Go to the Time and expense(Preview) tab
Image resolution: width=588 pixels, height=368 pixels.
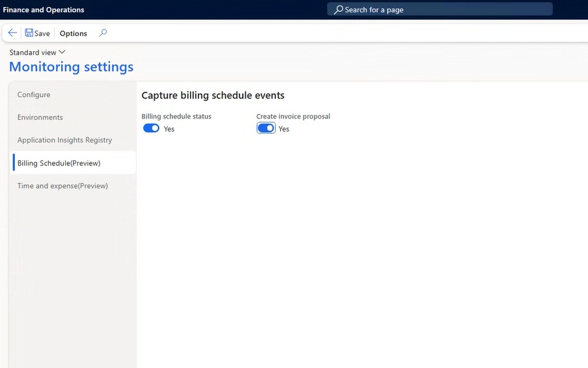(62, 186)
